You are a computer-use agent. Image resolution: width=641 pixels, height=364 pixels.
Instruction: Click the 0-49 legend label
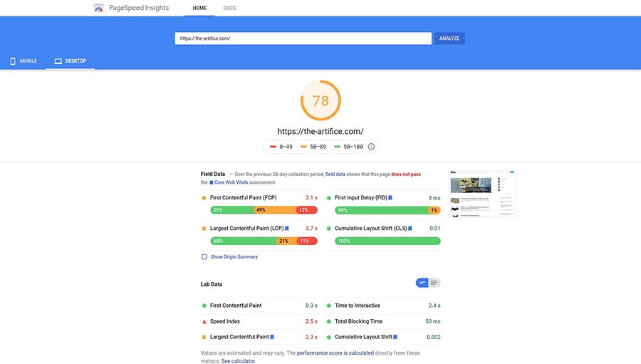pyautogui.click(x=286, y=147)
